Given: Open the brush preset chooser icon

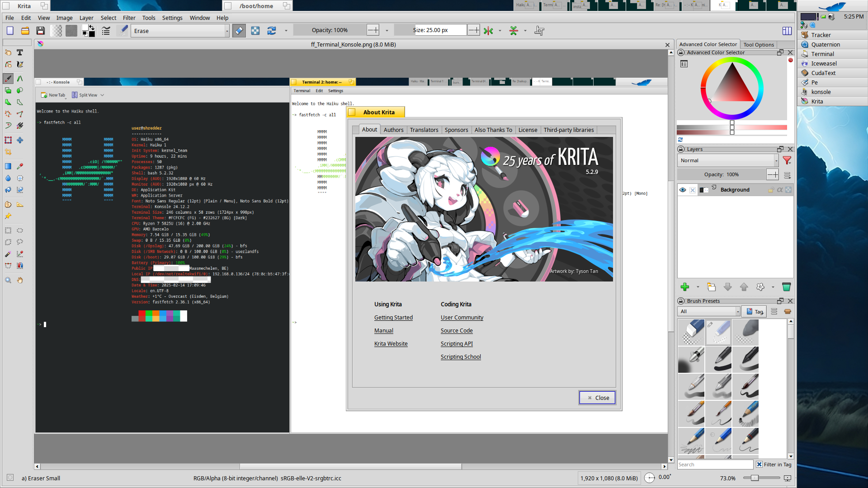Looking at the screenshot, I should coord(123,31).
